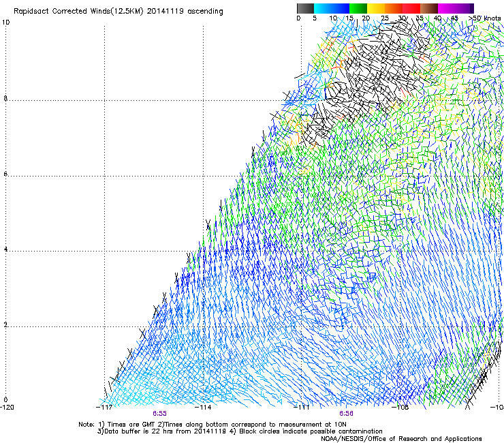Click longitude label '-114' on bottom axis
The width and height of the screenshot is (504, 443).
tap(203, 408)
